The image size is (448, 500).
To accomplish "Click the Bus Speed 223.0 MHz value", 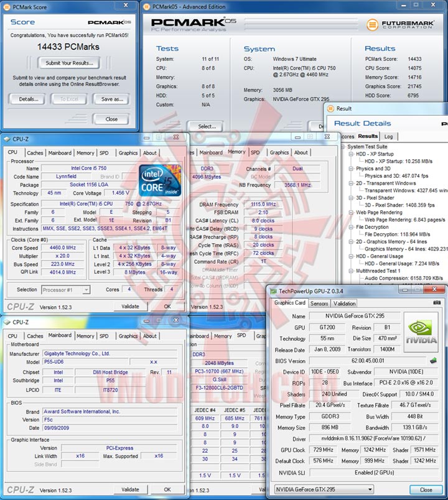I will click(63, 264).
